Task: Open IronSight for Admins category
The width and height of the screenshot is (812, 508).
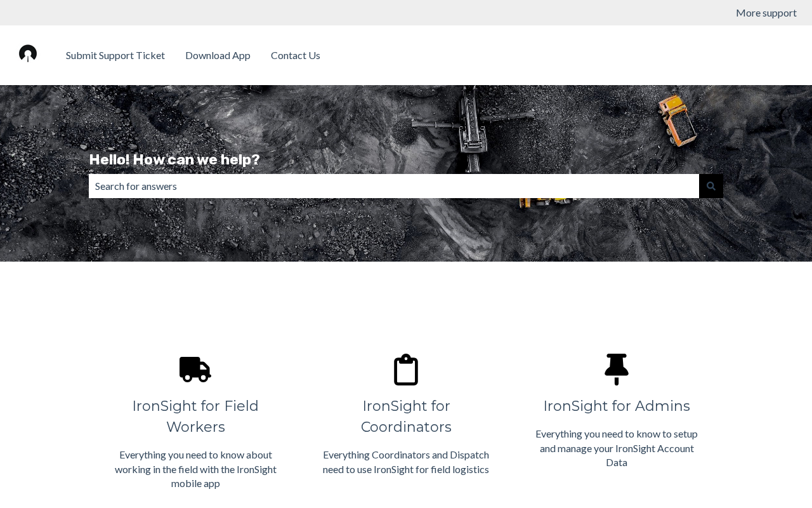Action: coord(617,406)
